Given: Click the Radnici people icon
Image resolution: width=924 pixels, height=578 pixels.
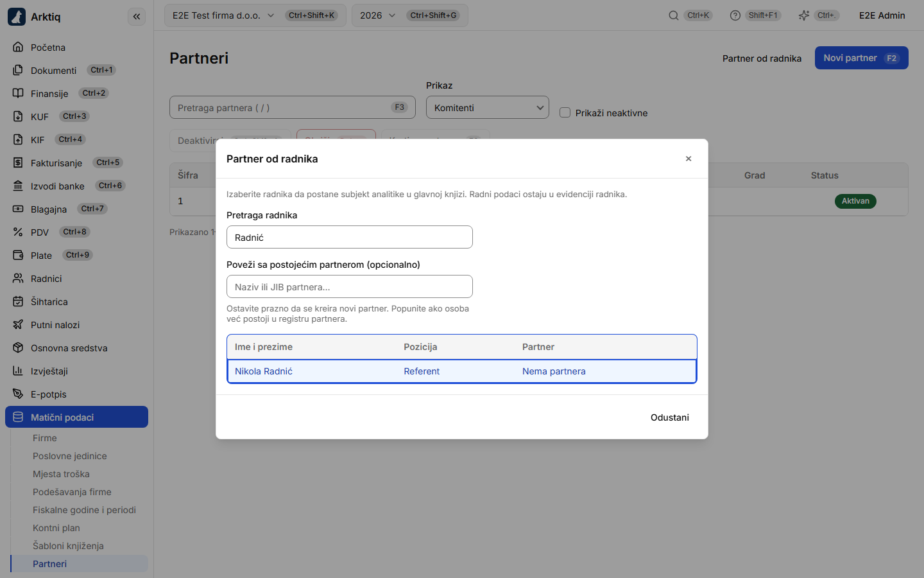Looking at the screenshot, I should click(x=18, y=278).
